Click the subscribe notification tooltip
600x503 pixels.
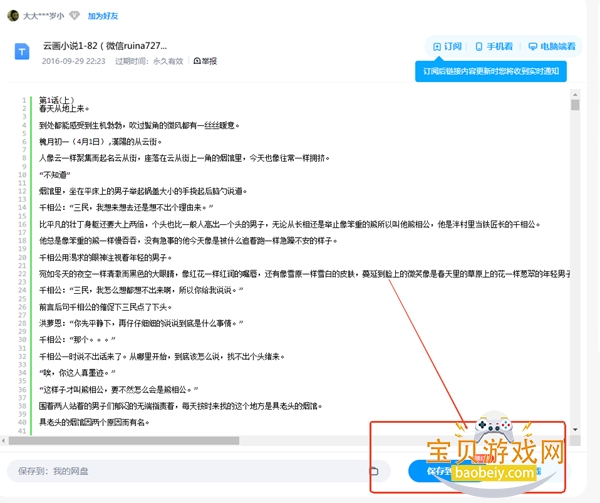click(x=489, y=71)
